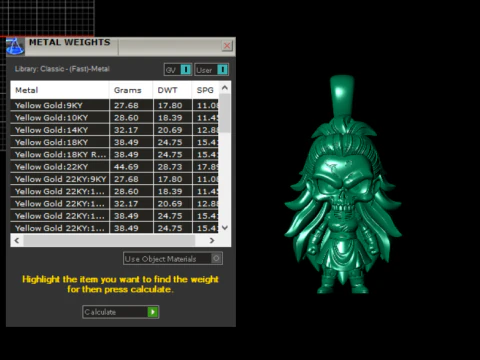Click the 20.69 DWT for 14KY
This screenshot has width=480, height=360.
click(x=170, y=130)
